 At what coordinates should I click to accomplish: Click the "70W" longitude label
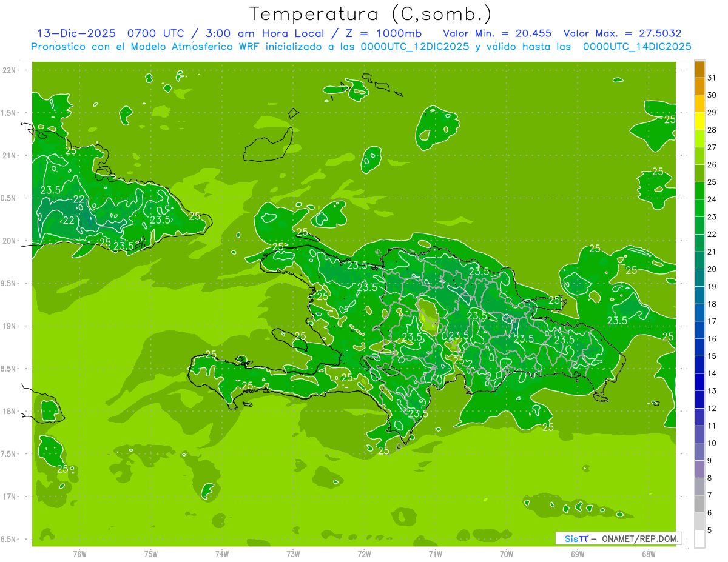pyautogui.click(x=507, y=554)
